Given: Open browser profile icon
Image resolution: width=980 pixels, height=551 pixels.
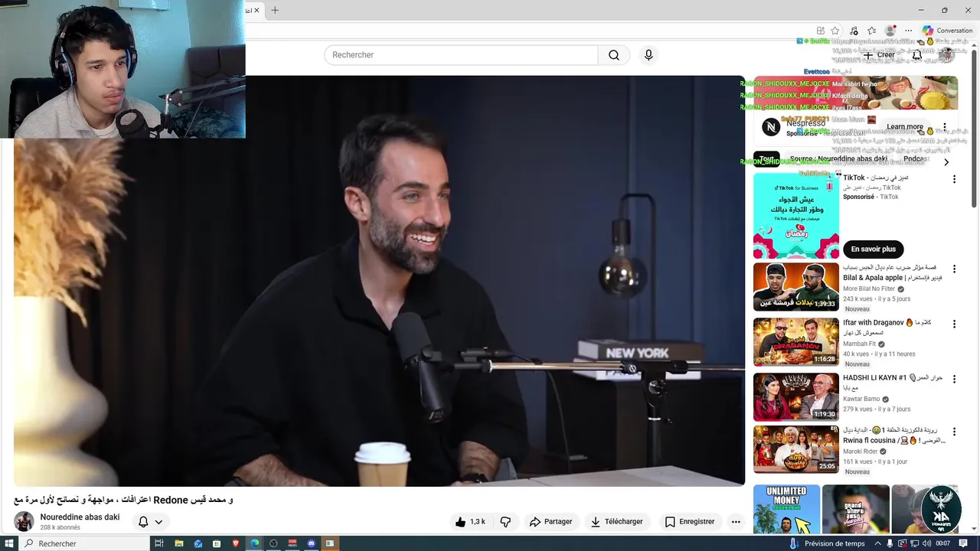Looking at the screenshot, I should 890,31.
